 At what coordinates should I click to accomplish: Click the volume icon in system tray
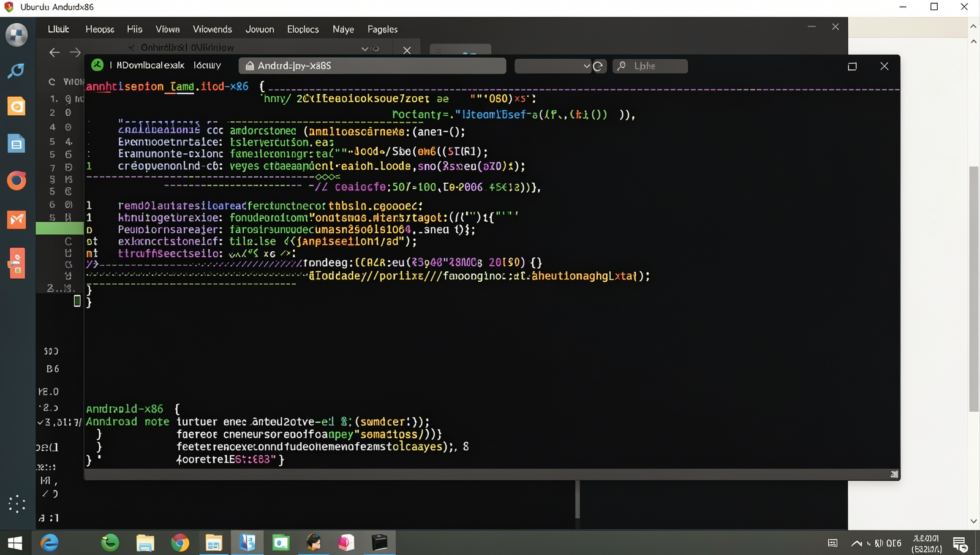pyautogui.click(x=878, y=543)
